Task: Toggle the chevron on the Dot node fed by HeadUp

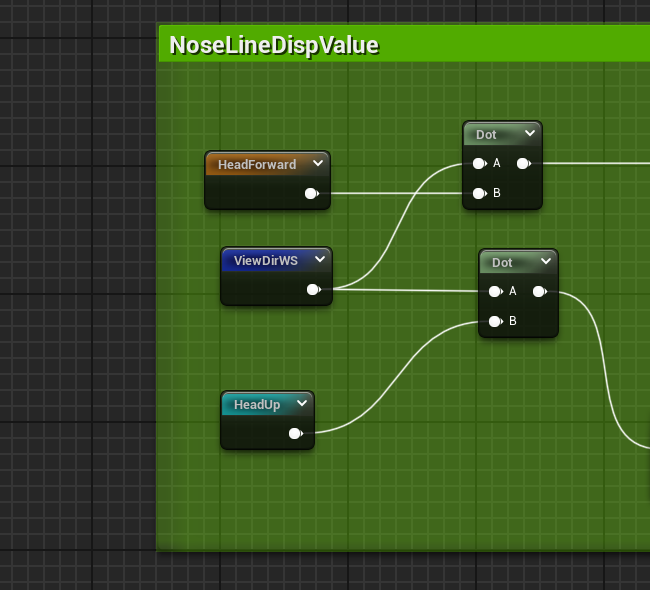Action: (x=546, y=262)
